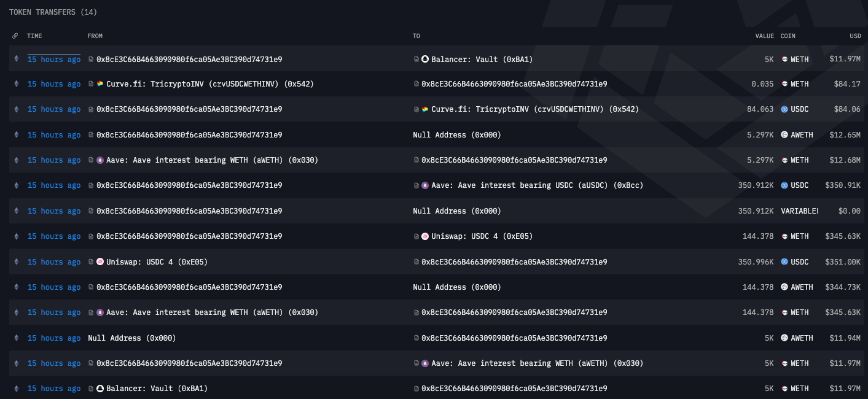The width and height of the screenshot is (868, 399).
Task: Click the contract icon before the $84.17 recipient address
Action: [416, 84]
